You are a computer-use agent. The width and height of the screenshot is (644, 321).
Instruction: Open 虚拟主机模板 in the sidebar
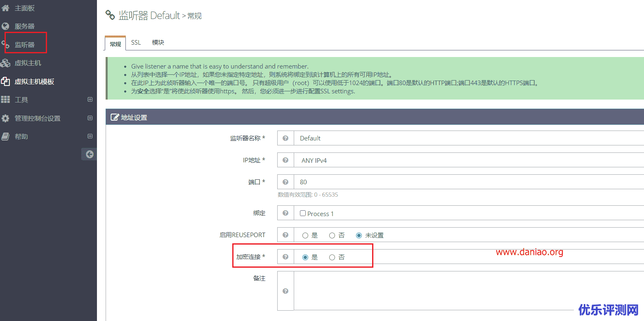point(34,81)
